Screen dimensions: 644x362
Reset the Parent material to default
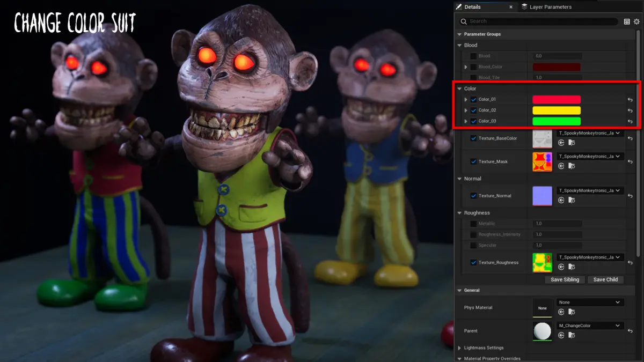pos(630,331)
